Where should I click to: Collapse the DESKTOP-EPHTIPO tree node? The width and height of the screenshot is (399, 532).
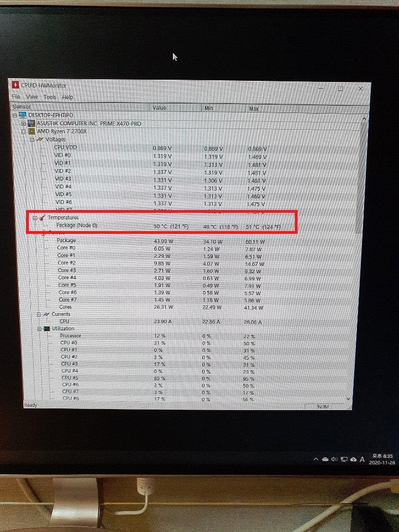14,115
